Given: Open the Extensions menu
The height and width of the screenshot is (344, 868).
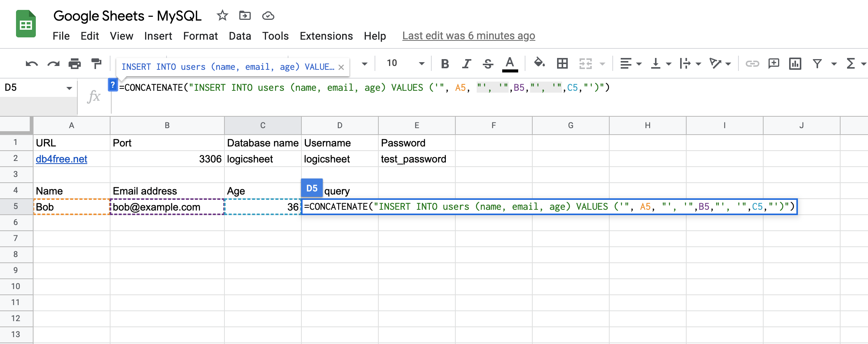Looking at the screenshot, I should pos(326,36).
